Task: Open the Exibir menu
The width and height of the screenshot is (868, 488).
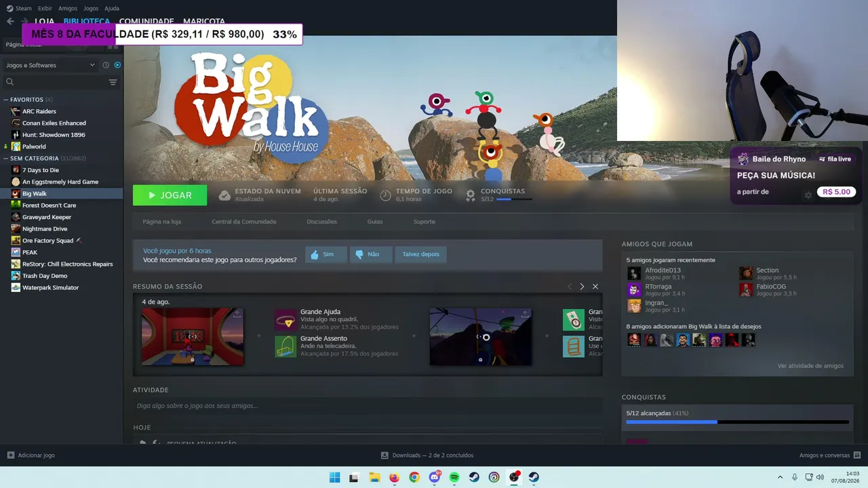Action: point(45,8)
